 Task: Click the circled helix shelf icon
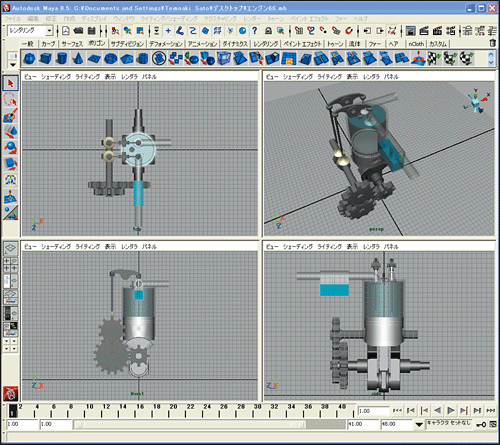point(159,59)
